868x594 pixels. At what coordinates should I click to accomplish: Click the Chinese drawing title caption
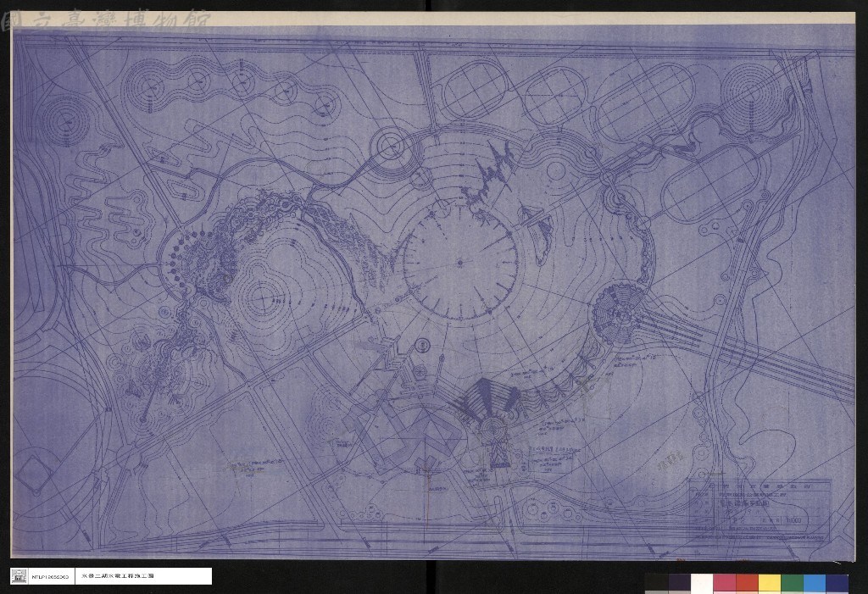click(118, 576)
